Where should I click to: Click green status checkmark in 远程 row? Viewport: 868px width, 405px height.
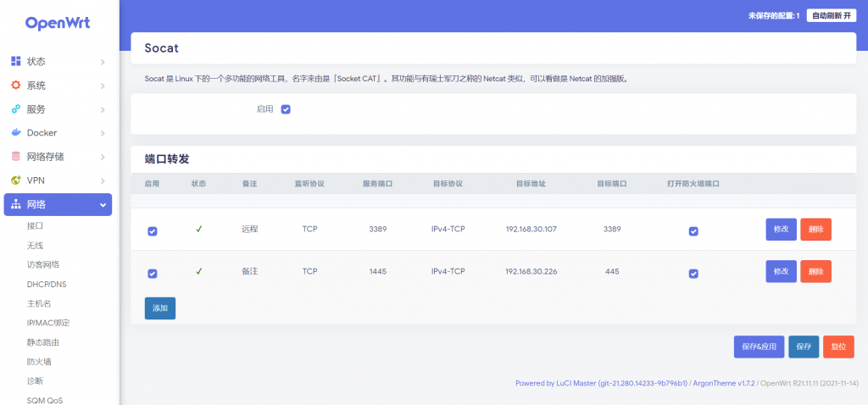pyautogui.click(x=198, y=229)
